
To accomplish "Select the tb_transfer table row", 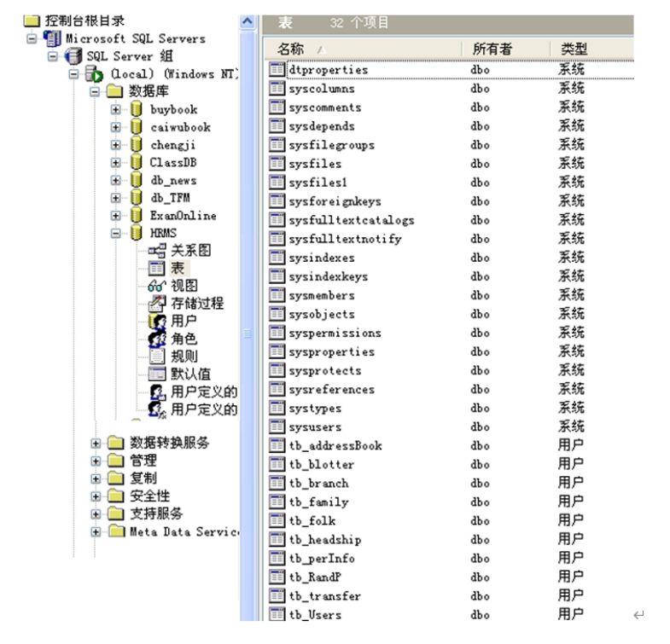I will tap(452, 595).
